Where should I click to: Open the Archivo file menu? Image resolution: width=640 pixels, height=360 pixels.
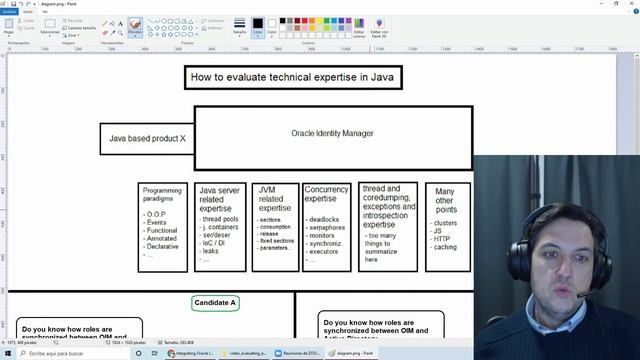coord(9,12)
